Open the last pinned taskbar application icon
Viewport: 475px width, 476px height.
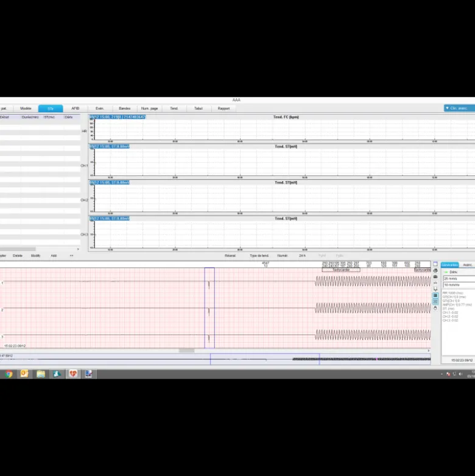89,374
